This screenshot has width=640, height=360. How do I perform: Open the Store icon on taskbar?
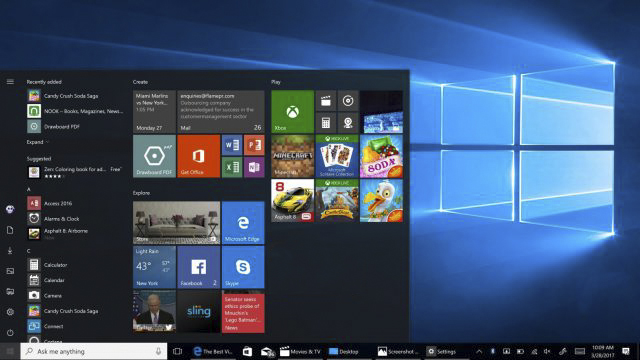247,351
